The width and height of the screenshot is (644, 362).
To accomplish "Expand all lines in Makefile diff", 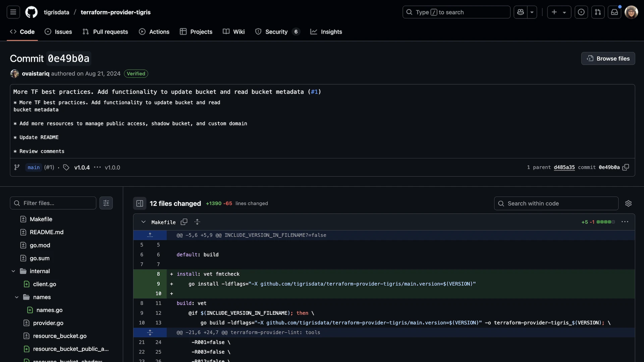I will tap(197, 222).
